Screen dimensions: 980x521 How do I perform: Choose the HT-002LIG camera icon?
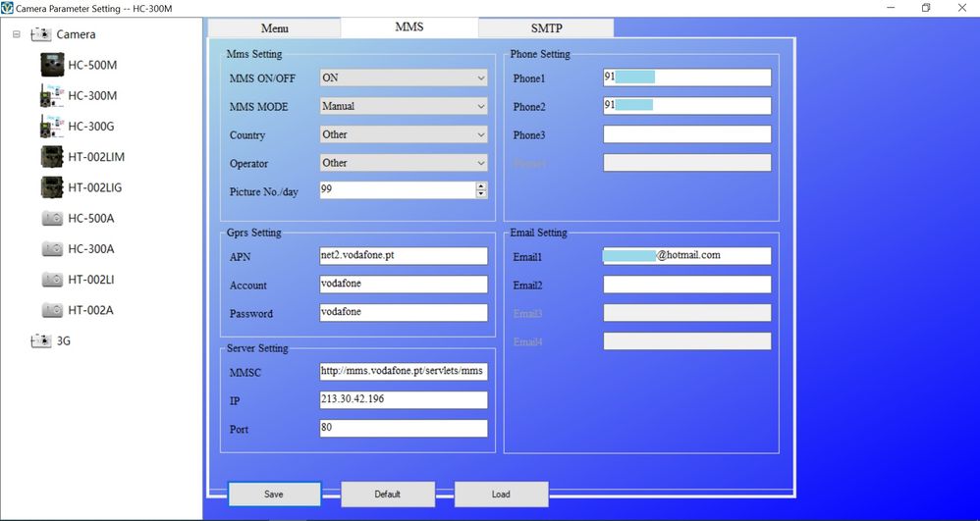click(x=51, y=187)
